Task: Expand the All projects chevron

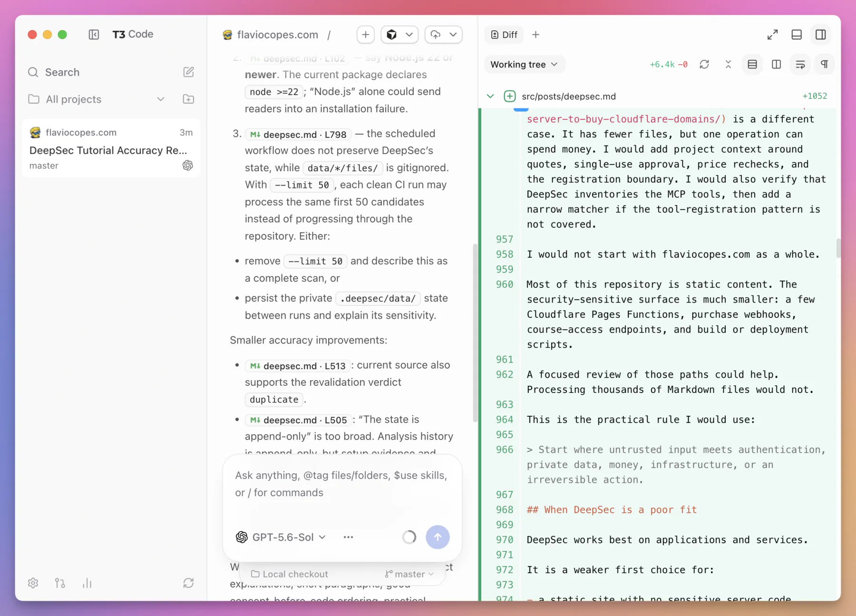Action: tap(161, 99)
